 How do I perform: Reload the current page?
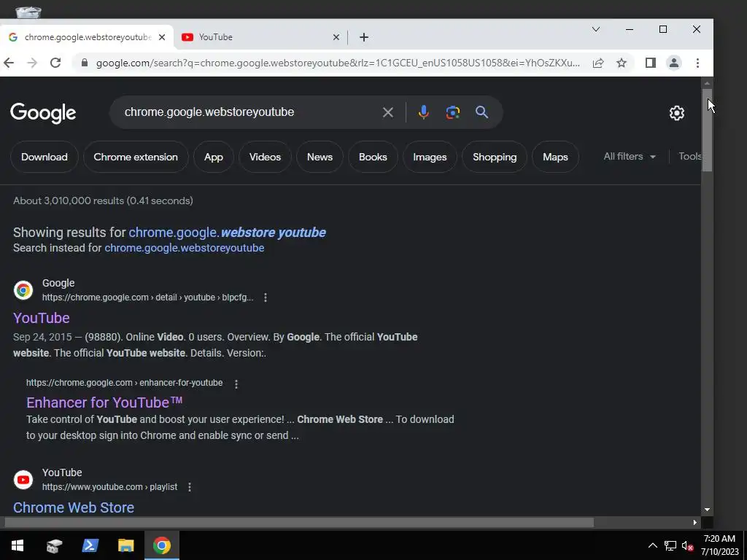[55, 63]
